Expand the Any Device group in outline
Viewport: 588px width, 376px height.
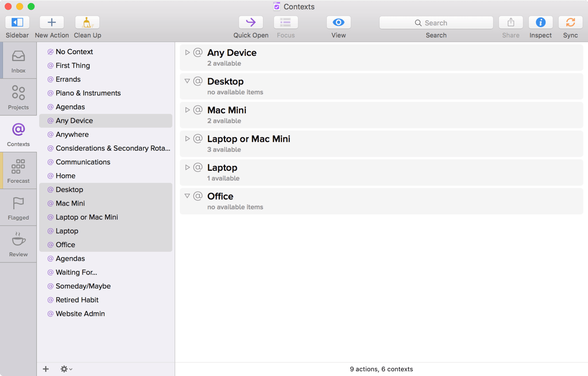coord(187,52)
